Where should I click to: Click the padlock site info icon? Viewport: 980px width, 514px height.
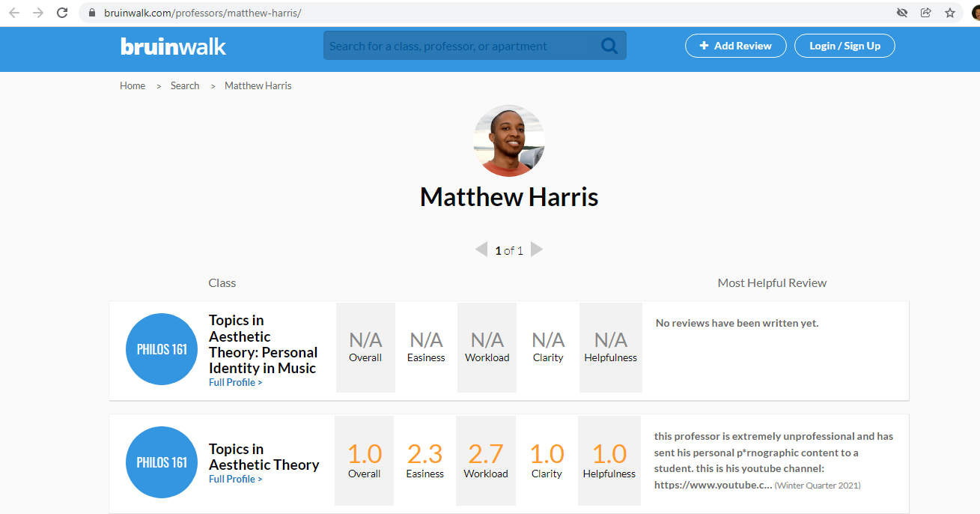coord(92,13)
